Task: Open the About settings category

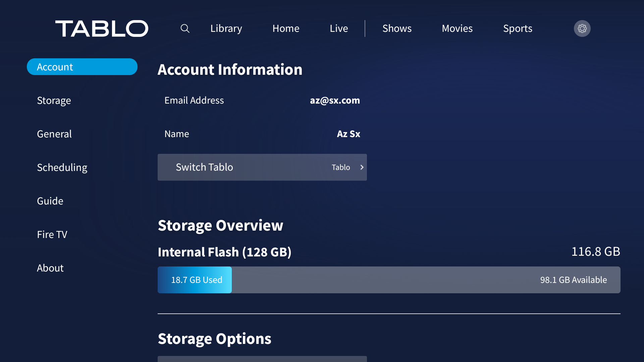Action: 50,268
